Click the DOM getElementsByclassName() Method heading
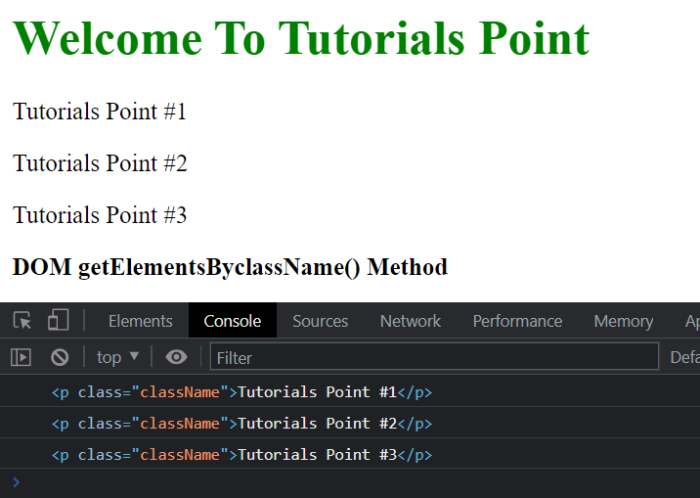Viewport: 700px width, 498px height. pos(230,267)
